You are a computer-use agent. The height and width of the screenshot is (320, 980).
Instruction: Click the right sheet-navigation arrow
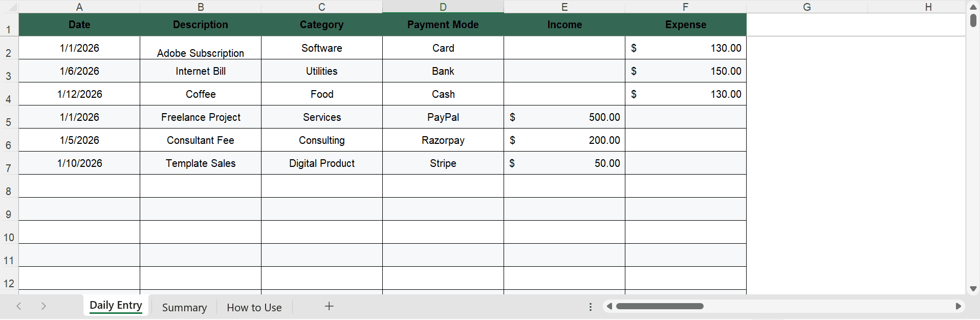point(43,306)
